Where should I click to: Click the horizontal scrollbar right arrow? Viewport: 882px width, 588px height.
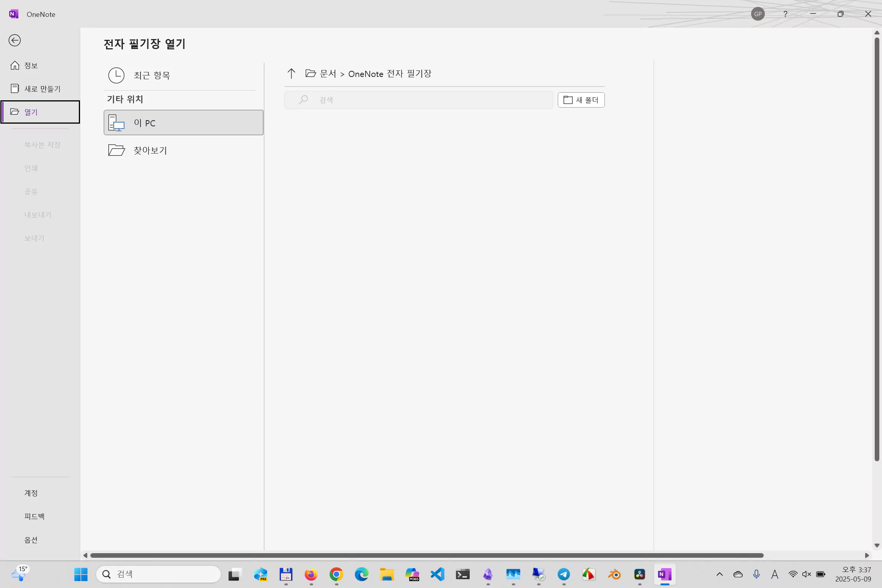(867, 555)
